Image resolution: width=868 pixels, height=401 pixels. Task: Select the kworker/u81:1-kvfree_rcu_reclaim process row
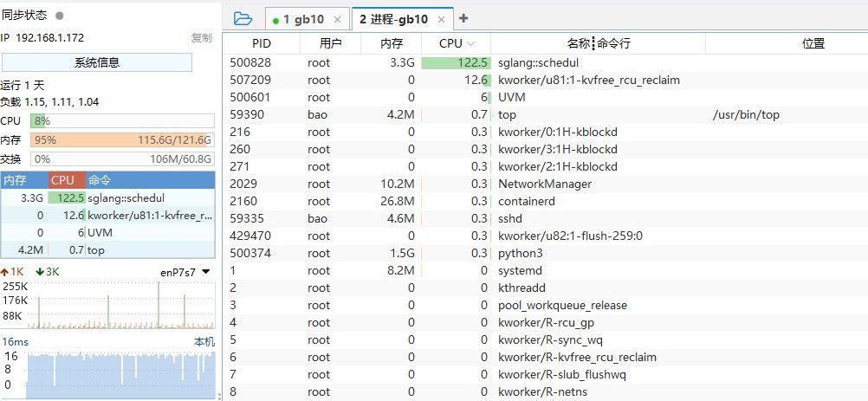pyautogui.click(x=545, y=81)
